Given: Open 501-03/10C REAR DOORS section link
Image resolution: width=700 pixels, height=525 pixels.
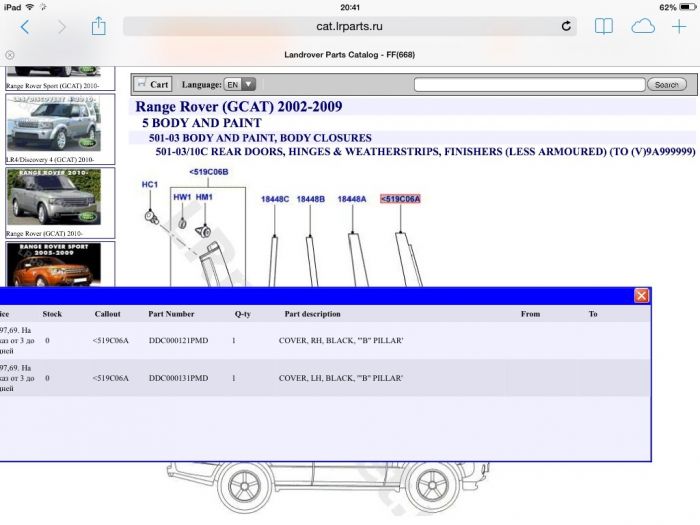Looking at the screenshot, I should (425, 152).
